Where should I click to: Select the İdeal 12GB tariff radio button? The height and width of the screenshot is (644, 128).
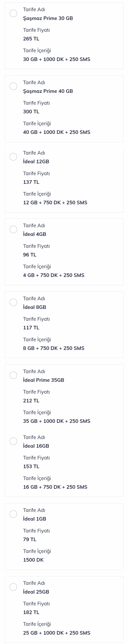(13, 157)
